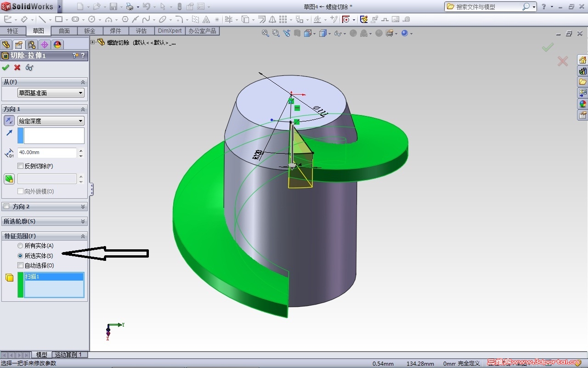Confirm the cut-extrude with green checkmark
This screenshot has height=368, width=588.
(x=6, y=68)
